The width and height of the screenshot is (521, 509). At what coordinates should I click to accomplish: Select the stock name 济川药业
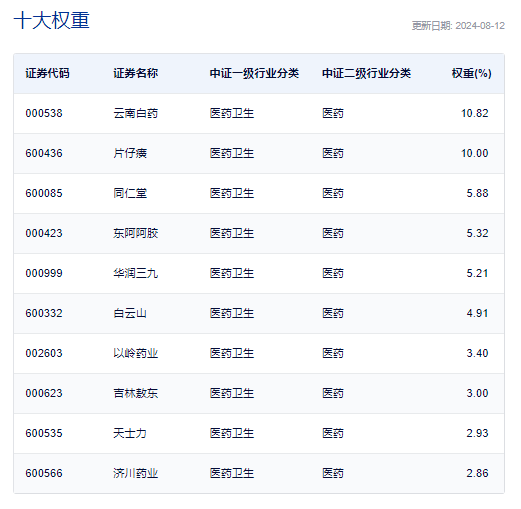pos(135,473)
